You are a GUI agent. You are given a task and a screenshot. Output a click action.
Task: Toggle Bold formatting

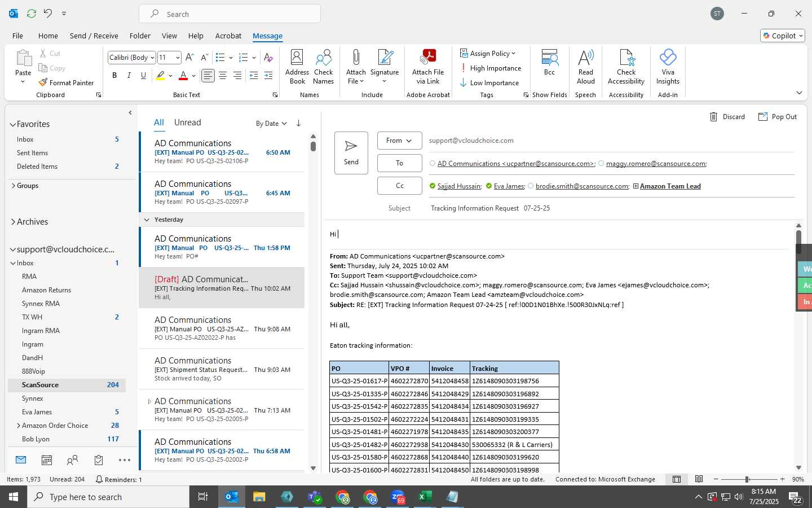tap(114, 75)
